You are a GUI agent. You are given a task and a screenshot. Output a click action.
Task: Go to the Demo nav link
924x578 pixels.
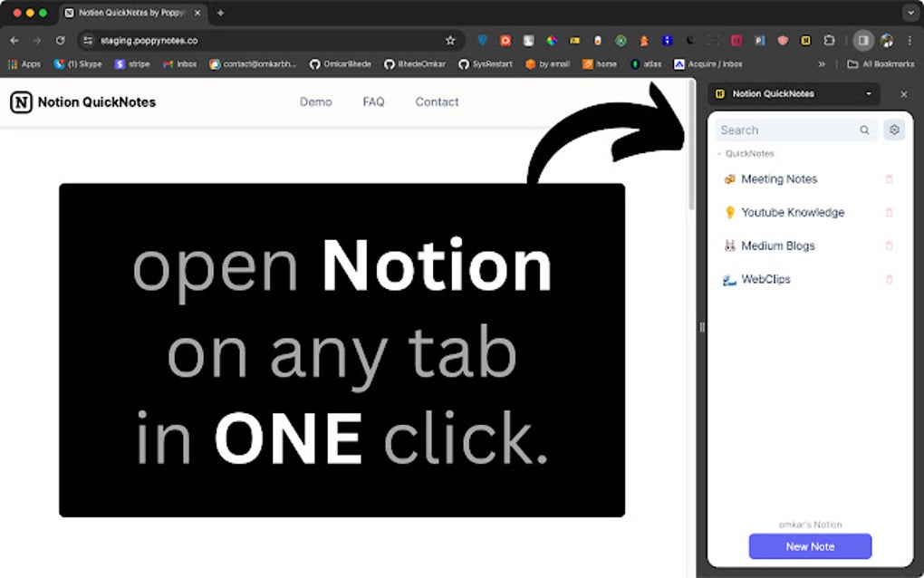316,102
